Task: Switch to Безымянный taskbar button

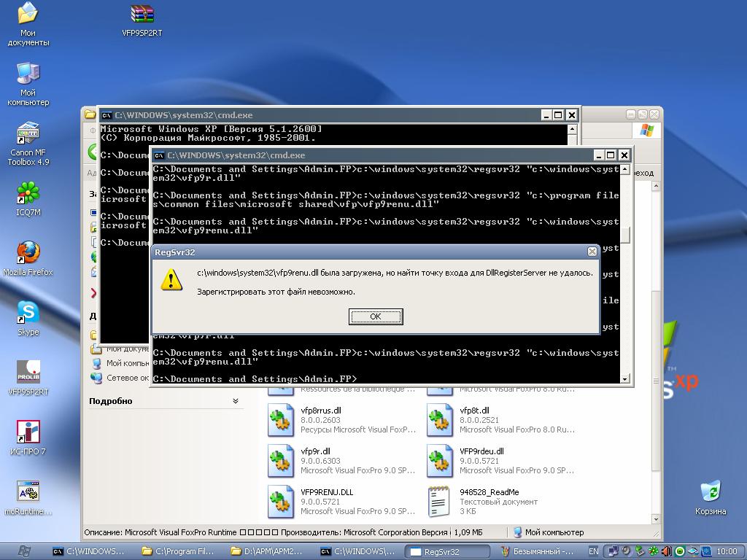Action: [537, 551]
